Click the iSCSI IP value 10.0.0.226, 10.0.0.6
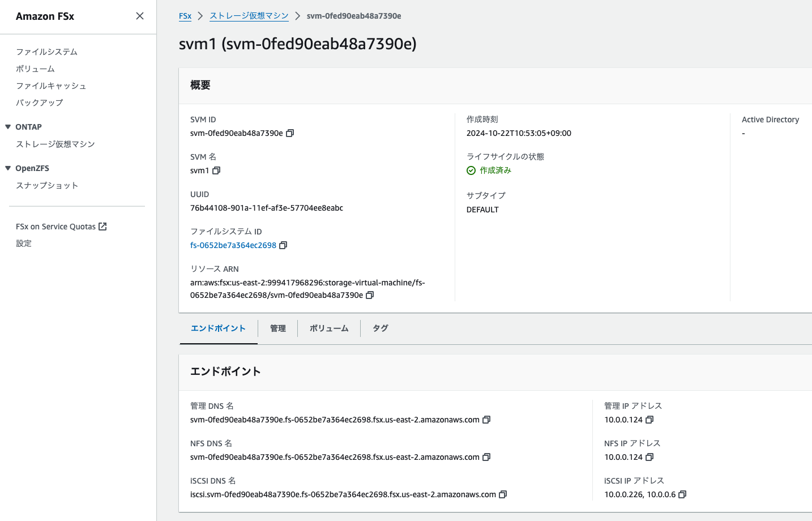 [x=640, y=494]
